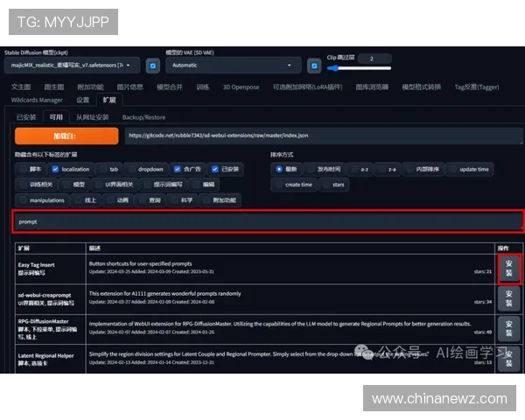Toggle the 已安装 filter checkbox
The image size is (525, 420).
tap(214, 169)
